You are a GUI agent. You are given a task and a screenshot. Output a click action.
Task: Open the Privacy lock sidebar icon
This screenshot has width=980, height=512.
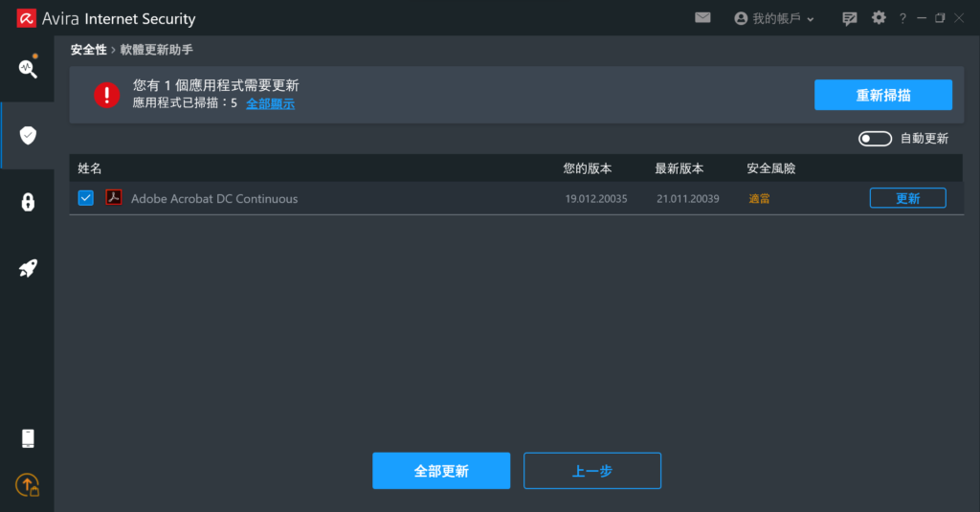[28, 202]
